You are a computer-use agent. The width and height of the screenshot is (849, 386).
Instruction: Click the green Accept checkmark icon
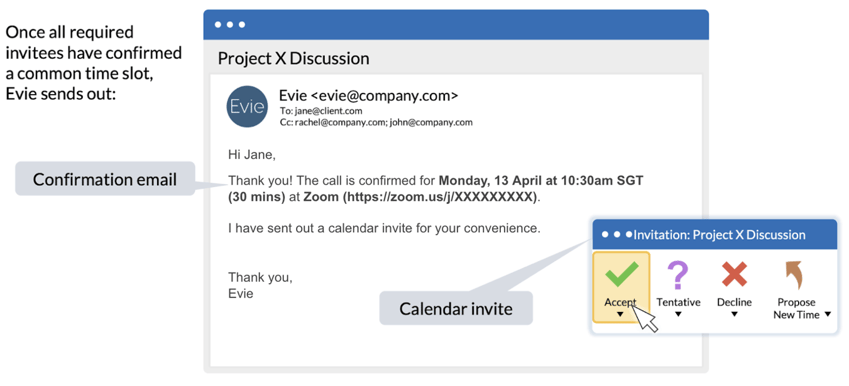pos(621,273)
